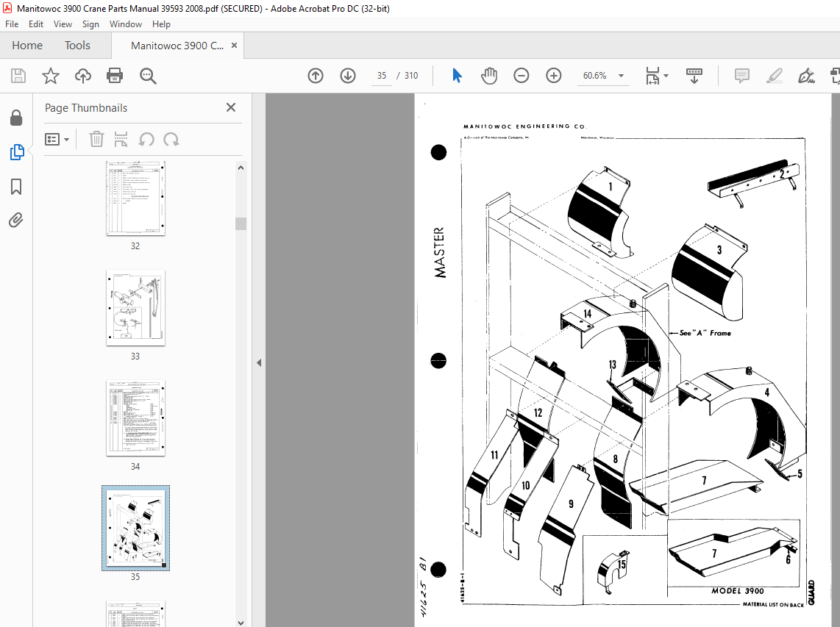The image size is (840, 627).
Task: Rotate page clockwise
Action: pyautogui.click(x=171, y=139)
